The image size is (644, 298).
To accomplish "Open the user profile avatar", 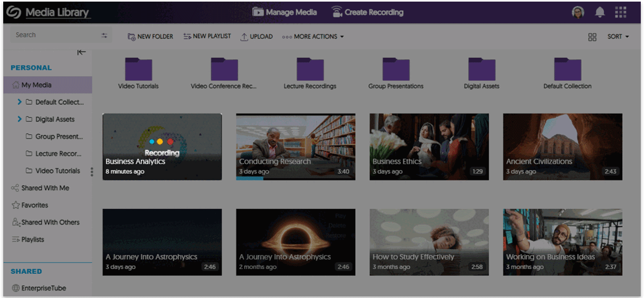I will tap(578, 12).
